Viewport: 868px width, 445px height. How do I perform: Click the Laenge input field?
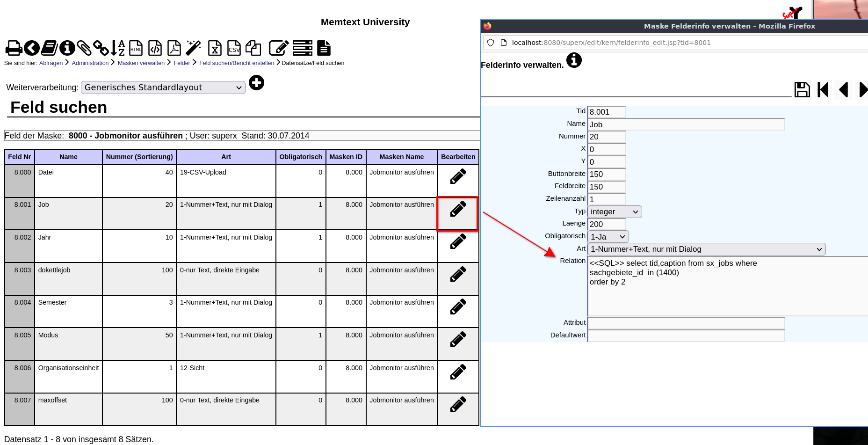point(607,224)
